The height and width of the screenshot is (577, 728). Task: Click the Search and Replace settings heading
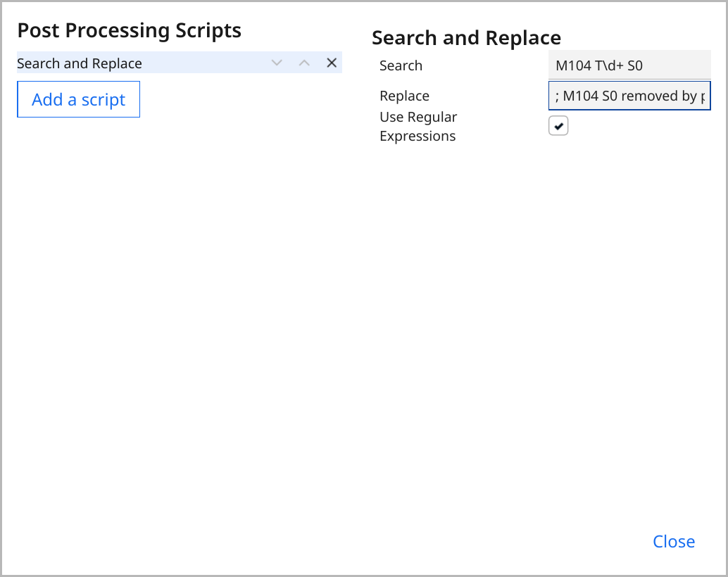467,38
